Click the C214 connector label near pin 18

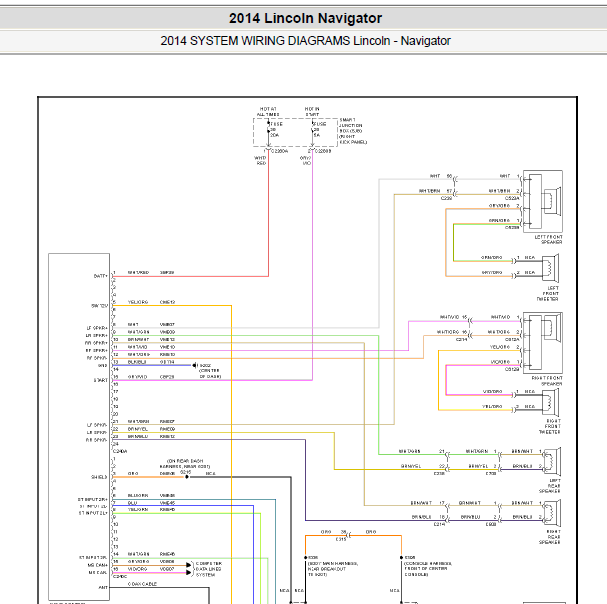point(439,524)
